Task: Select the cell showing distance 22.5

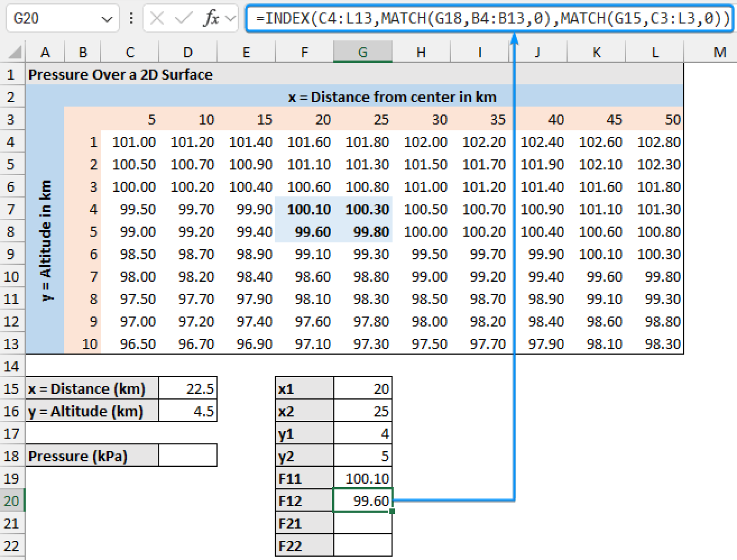Action: coord(188,388)
